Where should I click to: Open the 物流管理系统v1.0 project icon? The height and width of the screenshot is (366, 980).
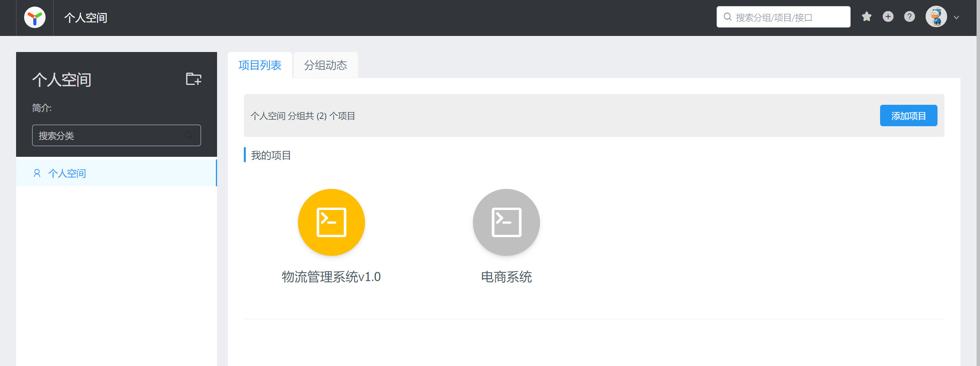click(x=331, y=222)
